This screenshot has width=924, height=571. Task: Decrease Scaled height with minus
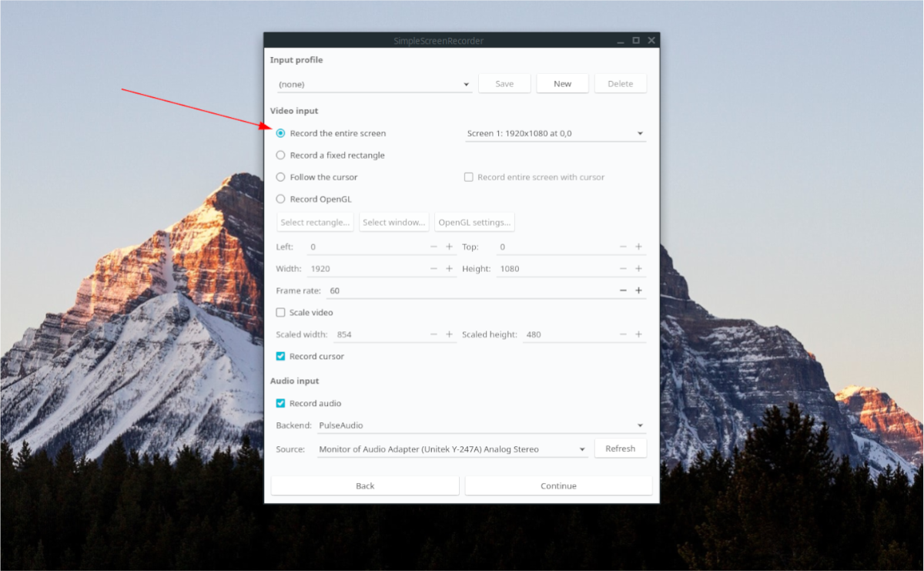pyautogui.click(x=623, y=334)
